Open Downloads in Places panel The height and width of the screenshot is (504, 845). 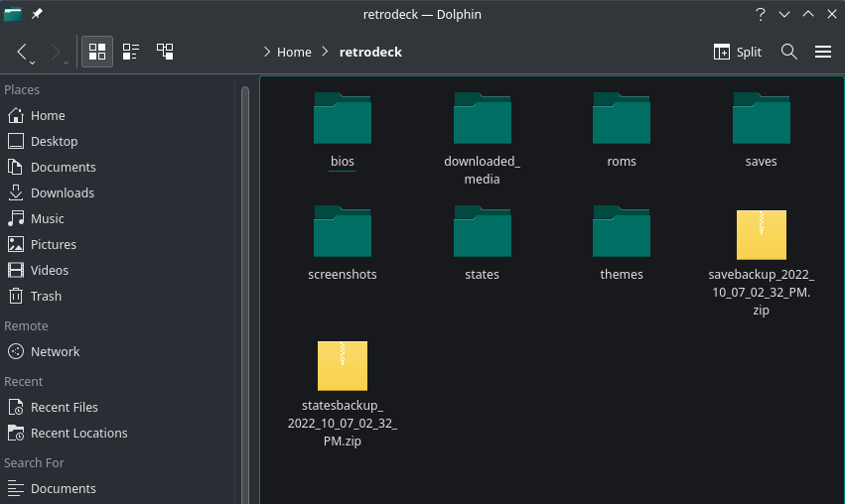pos(62,192)
